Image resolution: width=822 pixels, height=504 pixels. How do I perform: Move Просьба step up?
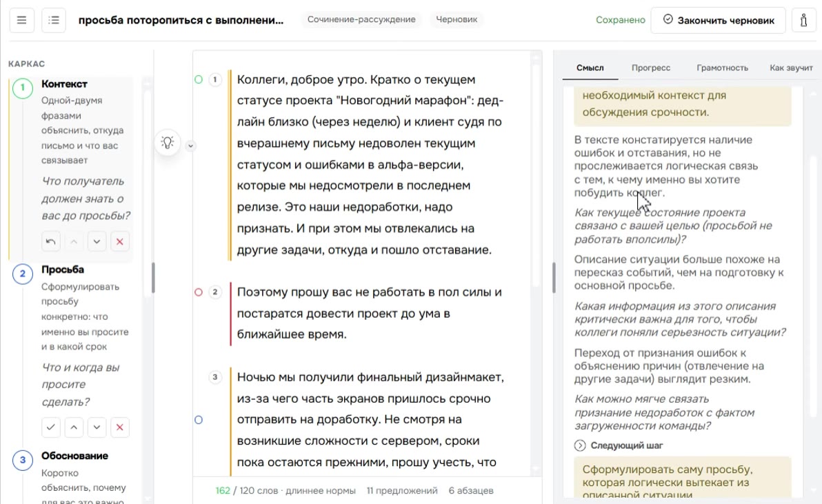(x=74, y=427)
